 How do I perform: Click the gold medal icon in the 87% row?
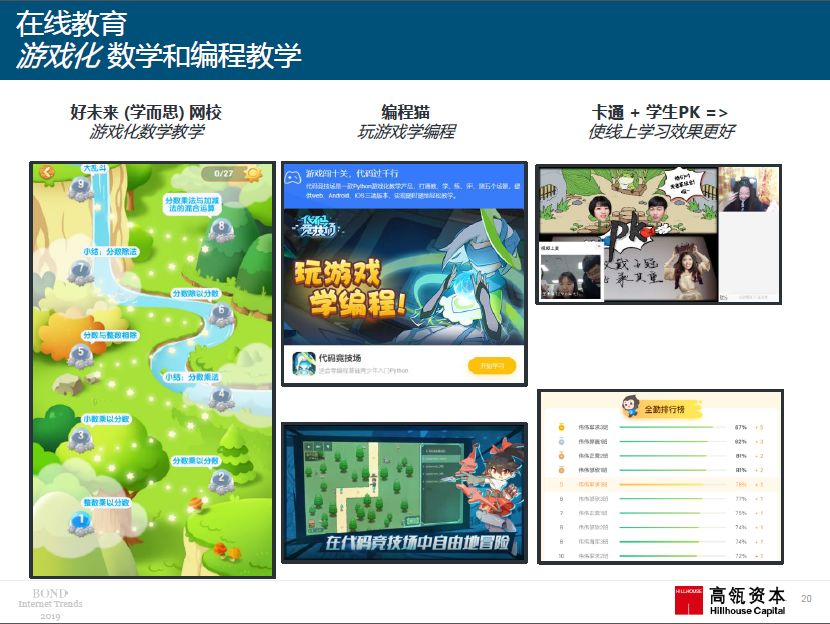point(561,427)
